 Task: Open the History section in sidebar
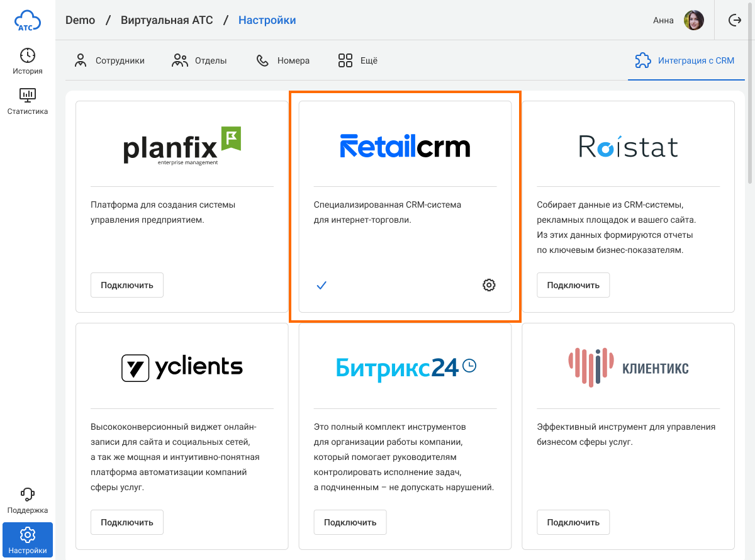[x=28, y=61]
